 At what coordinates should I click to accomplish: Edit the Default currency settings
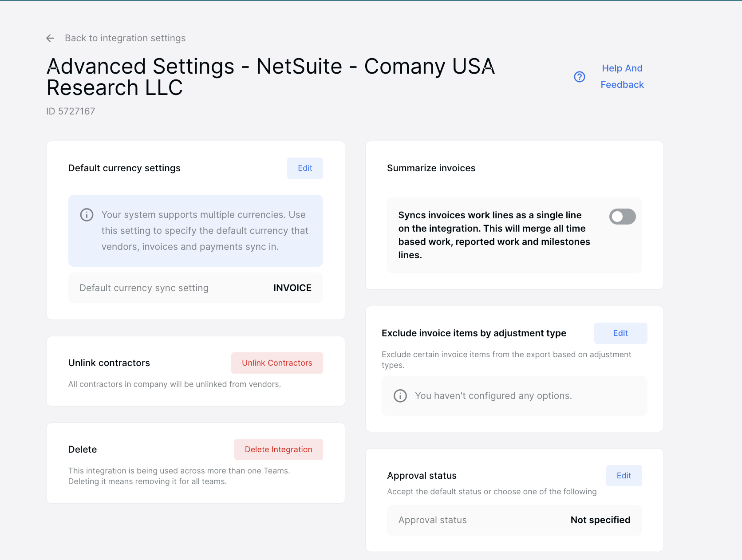(305, 168)
